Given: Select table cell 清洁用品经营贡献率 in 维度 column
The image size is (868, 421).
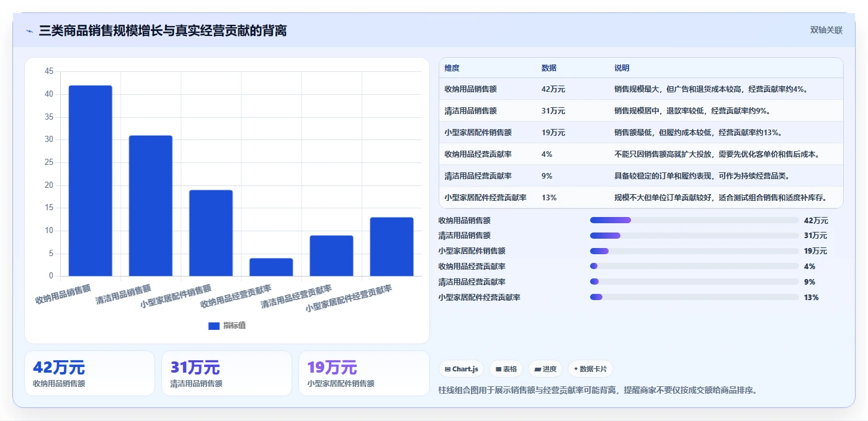Looking at the screenshot, I should coord(478,176).
